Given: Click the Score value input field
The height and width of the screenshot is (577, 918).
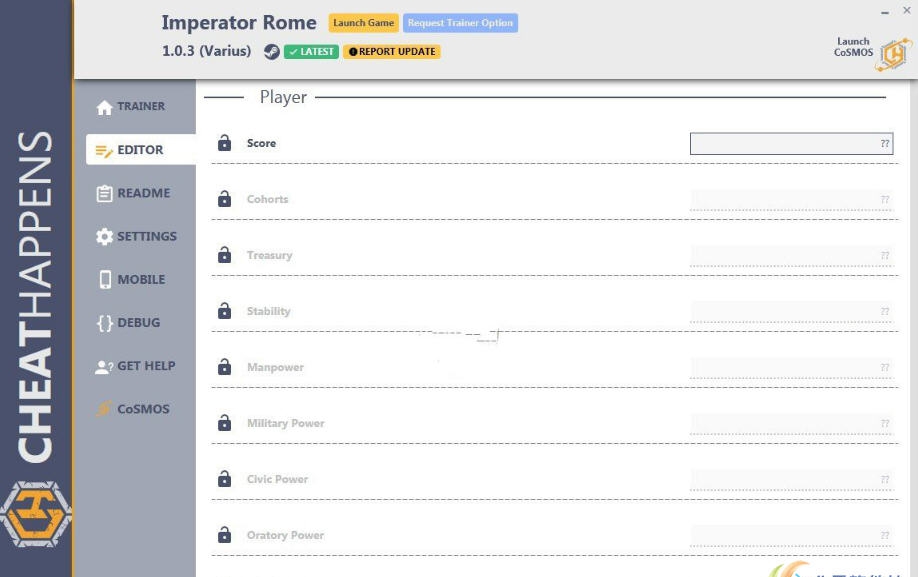Looking at the screenshot, I should coord(792,143).
